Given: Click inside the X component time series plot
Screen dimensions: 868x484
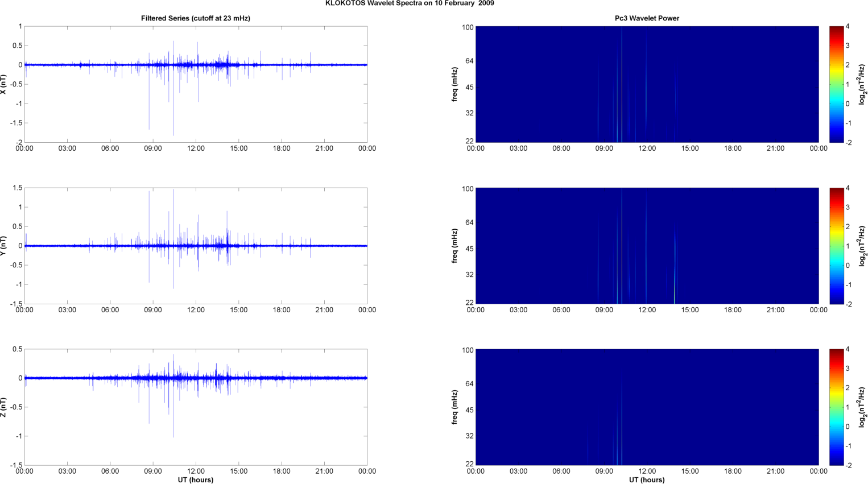Looking at the screenshot, I should click(x=195, y=84).
